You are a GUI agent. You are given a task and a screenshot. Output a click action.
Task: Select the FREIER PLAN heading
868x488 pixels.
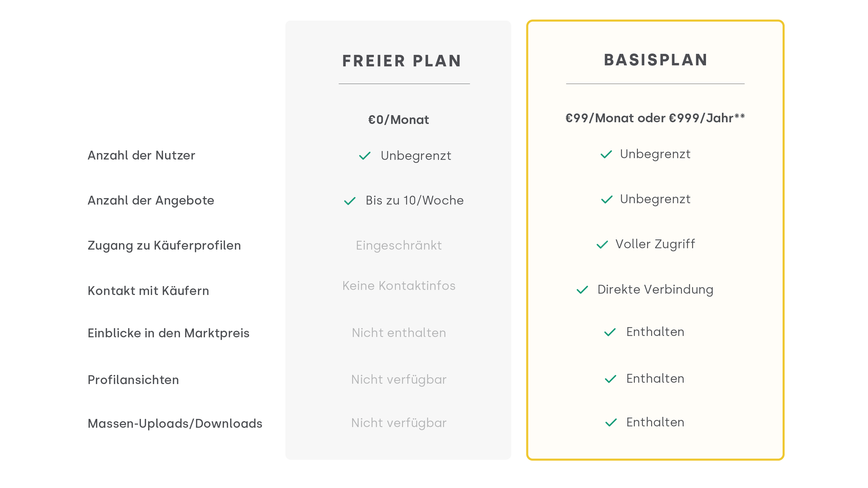click(402, 61)
